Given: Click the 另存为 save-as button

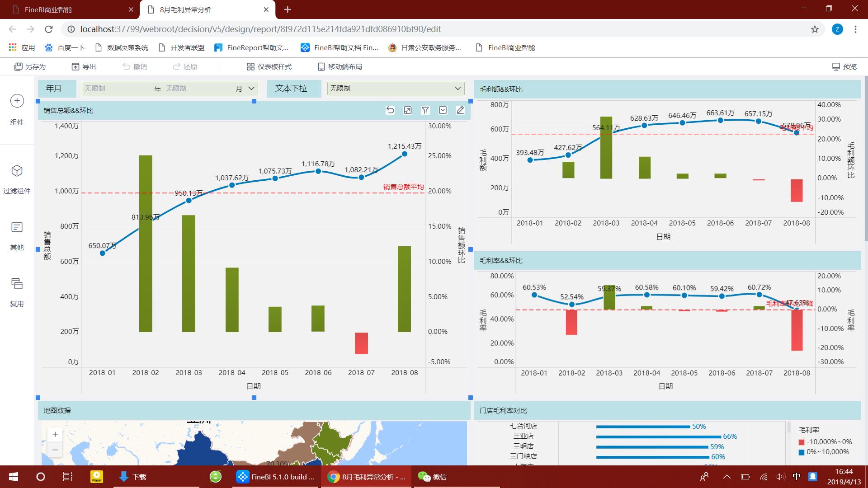Looking at the screenshot, I should pos(30,67).
